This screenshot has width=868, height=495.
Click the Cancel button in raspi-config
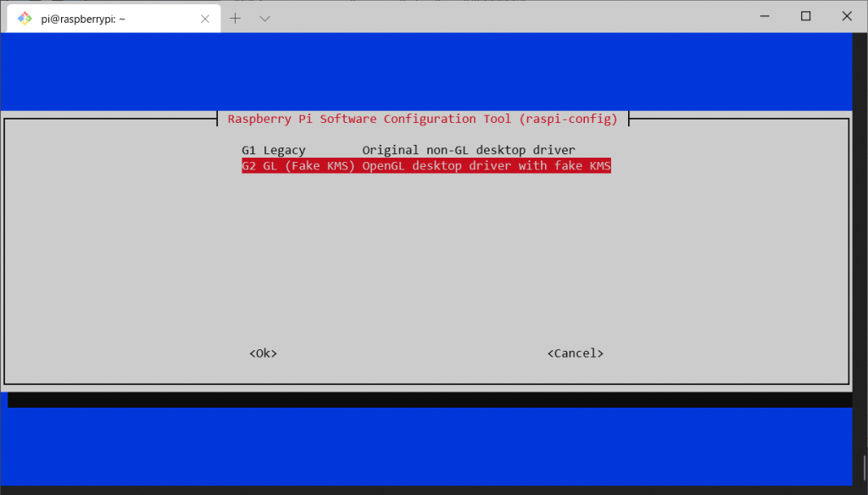(x=576, y=353)
